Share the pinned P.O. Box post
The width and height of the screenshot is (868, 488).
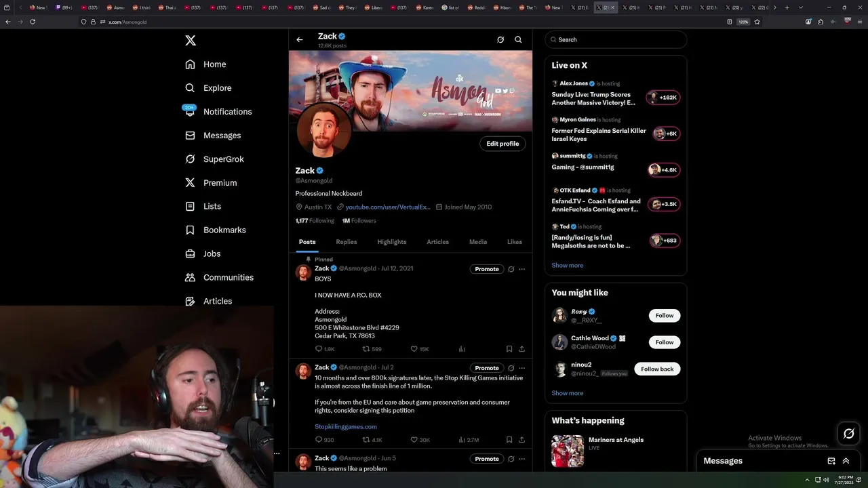[x=521, y=349]
